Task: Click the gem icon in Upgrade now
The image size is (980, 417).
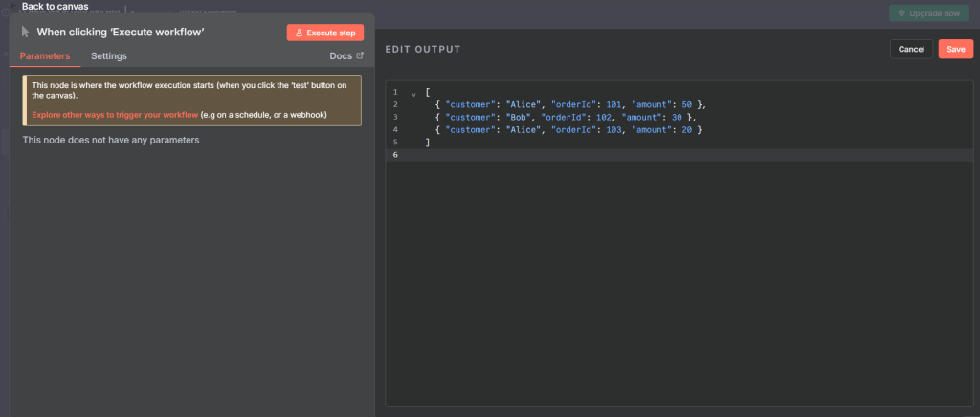Action: tap(901, 13)
